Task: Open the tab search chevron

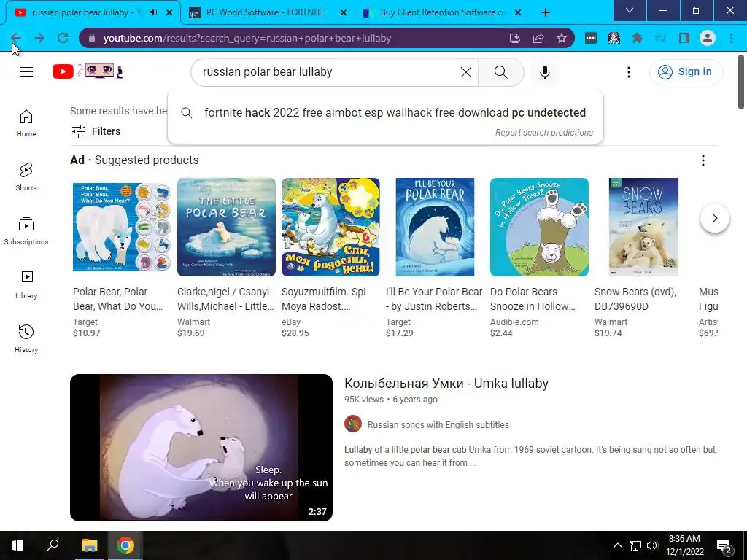Action: 630,10
